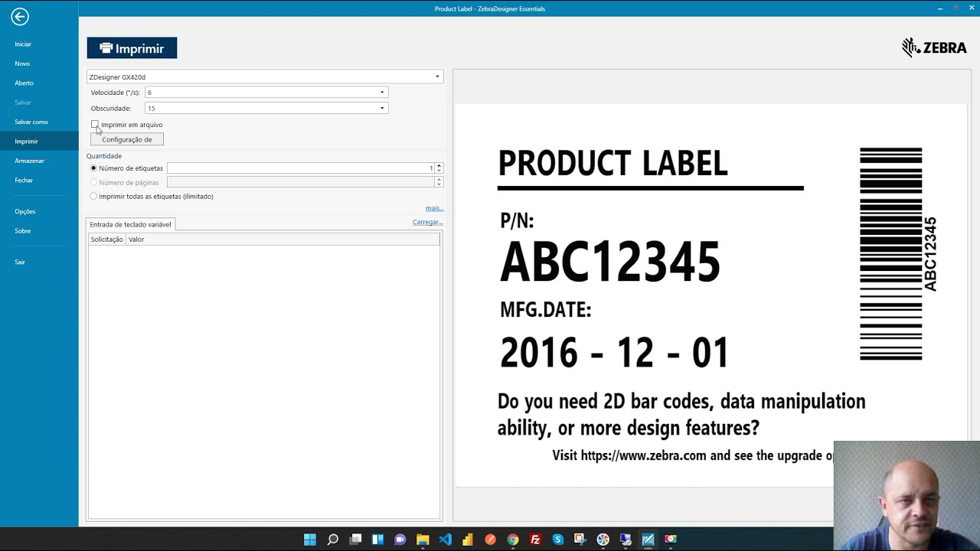The width and height of the screenshot is (980, 551).
Task: Launch the Teams Chat taskbar icon
Action: [x=400, y=540]
